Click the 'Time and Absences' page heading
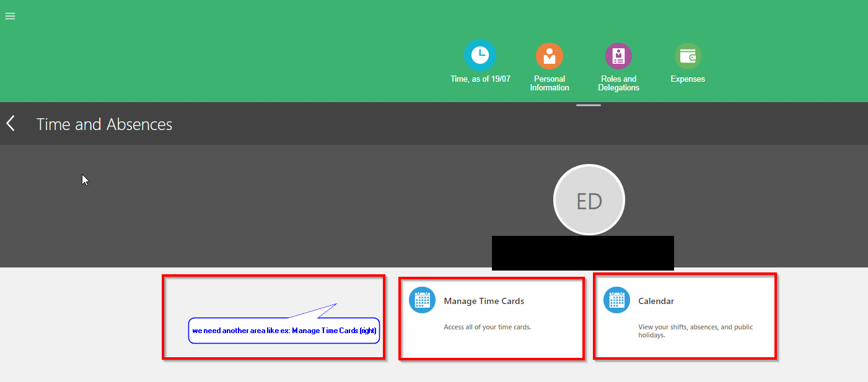The width and height of the screenshot is (868, 382). coord(105,124)
